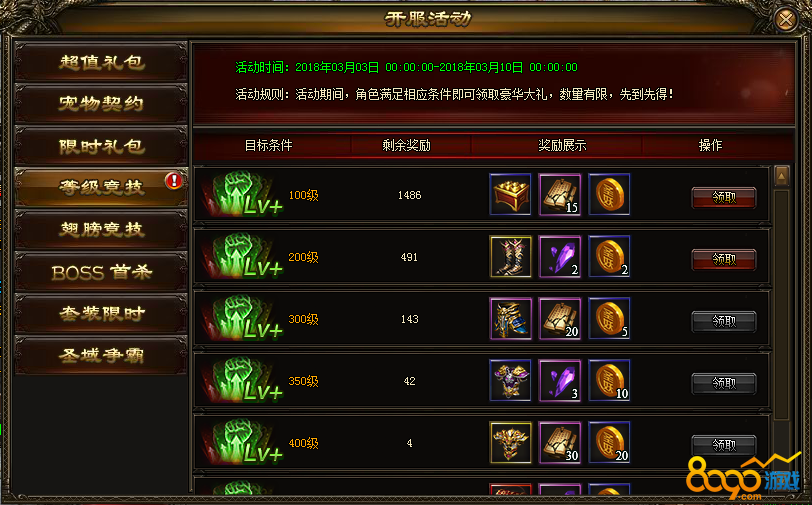Switch to 宠物契约 tab
The image size is (812, 505).
tap(101, 104)
